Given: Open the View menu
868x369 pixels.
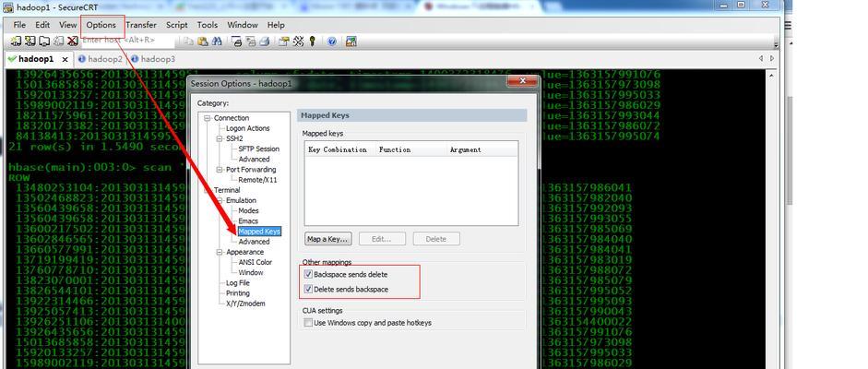Looking at the screenshot, I should tap(68, 25).
